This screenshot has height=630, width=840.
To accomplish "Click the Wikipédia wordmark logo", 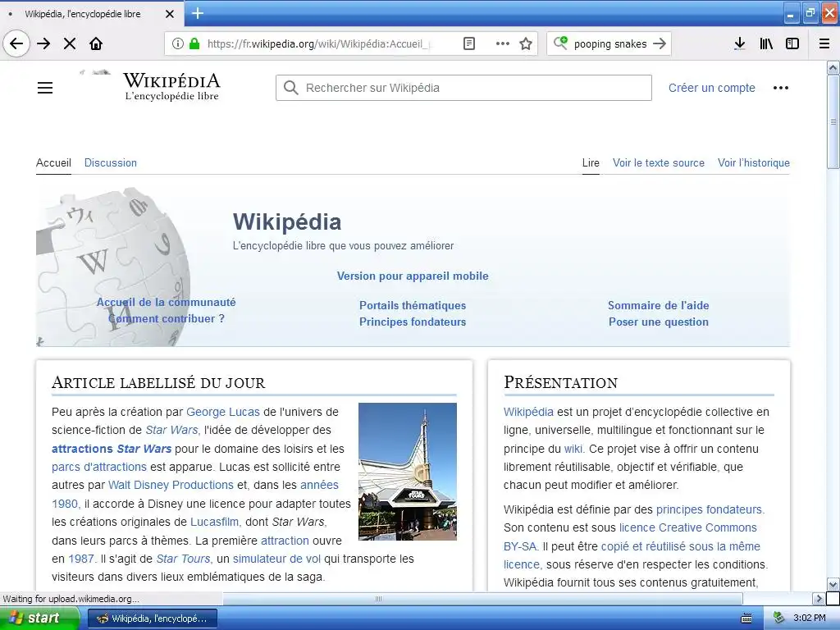I will click(171, 87).
